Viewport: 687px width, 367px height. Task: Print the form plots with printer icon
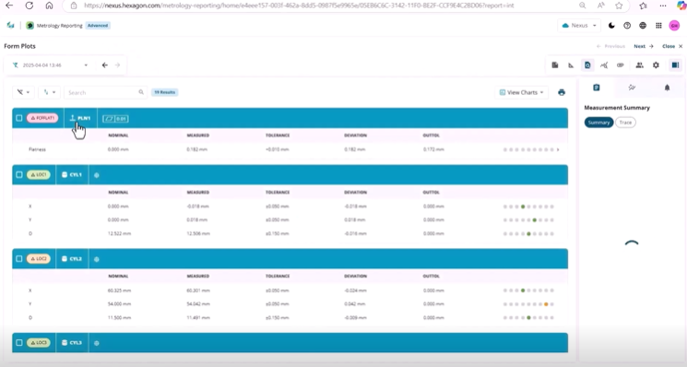point(561,92)
